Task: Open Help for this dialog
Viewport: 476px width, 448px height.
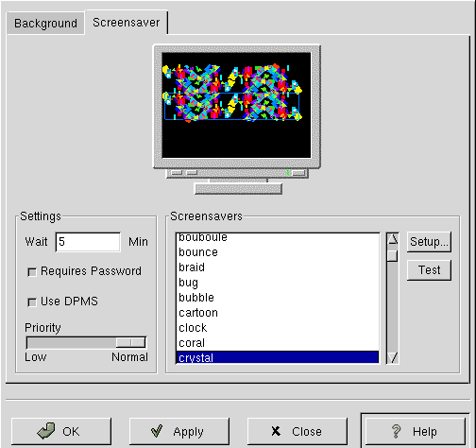Action: pyautogui.click(x=416, y=431)
